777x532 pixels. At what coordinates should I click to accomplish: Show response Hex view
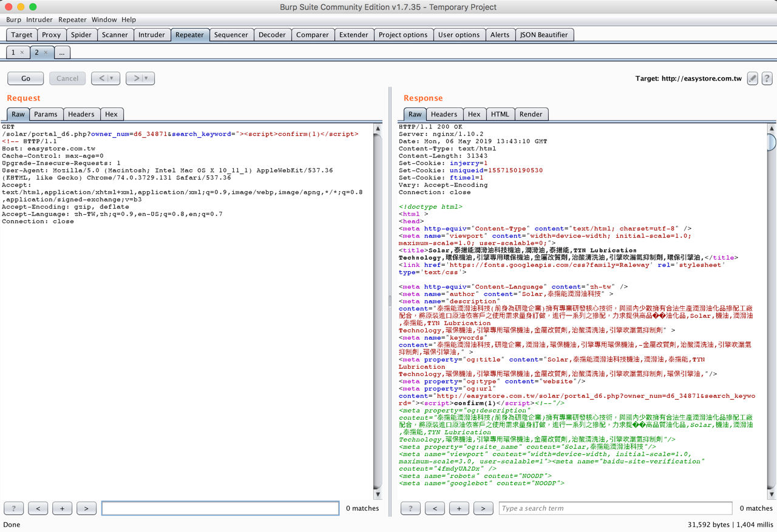coord(474,114)
